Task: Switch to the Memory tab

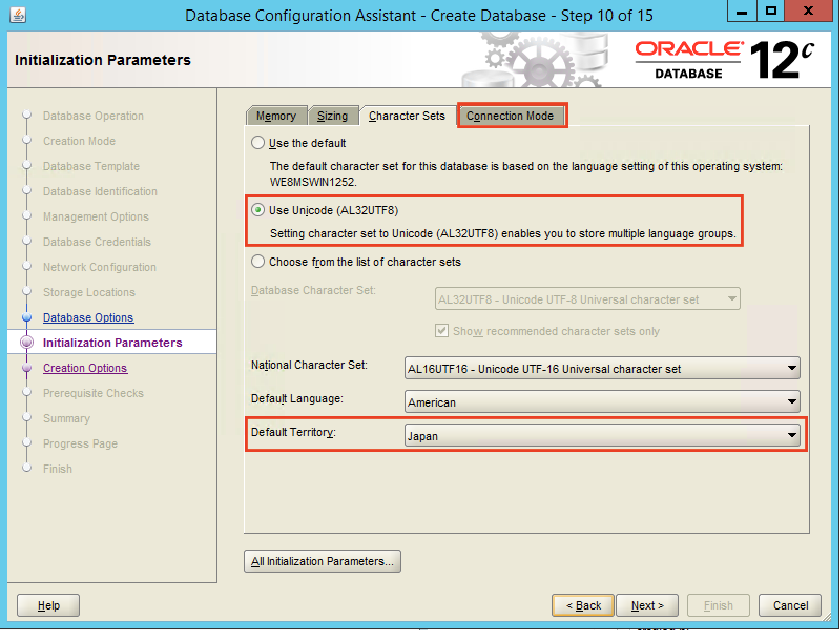Action: [x=276, y=116]
